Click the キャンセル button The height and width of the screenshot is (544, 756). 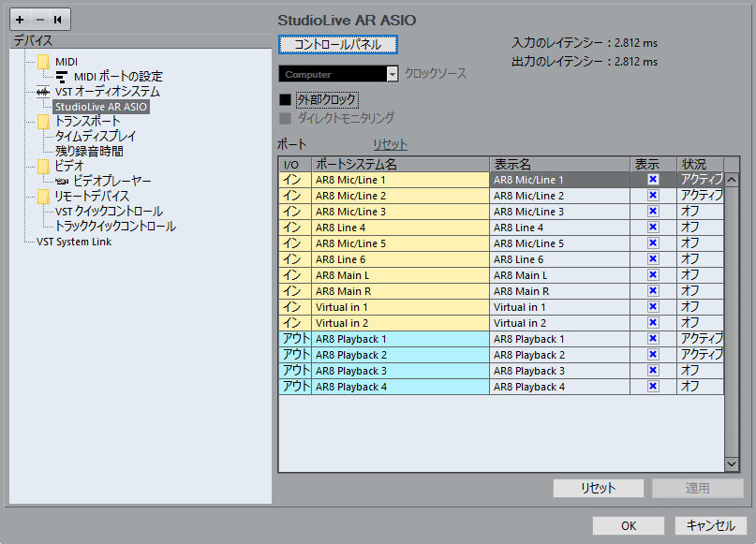[x=711, y=525]
